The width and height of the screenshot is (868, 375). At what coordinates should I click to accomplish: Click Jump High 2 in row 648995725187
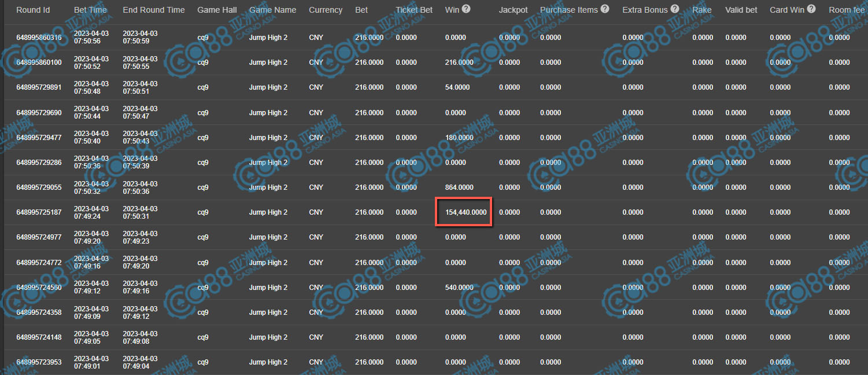pos(268,212)
